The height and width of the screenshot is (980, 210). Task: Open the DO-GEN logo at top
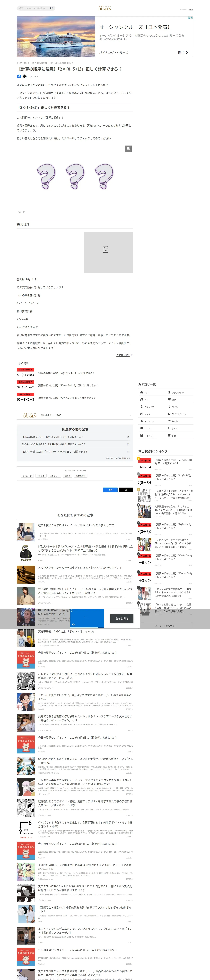[105, 8]
